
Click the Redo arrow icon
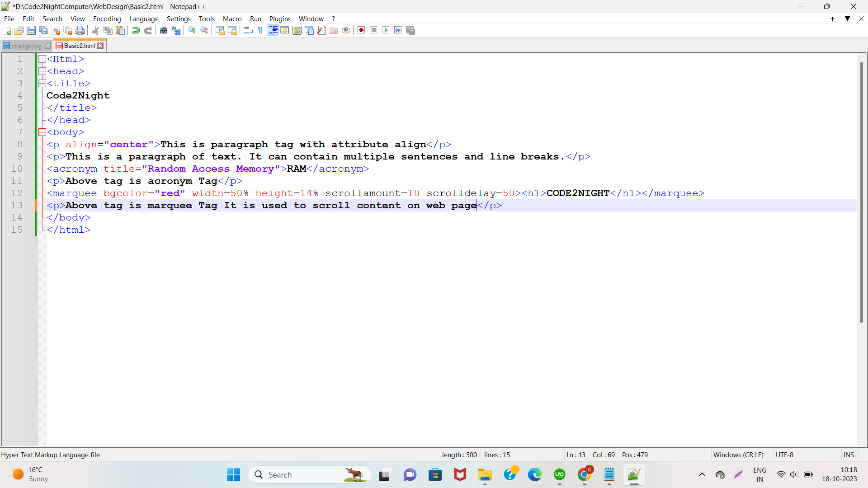pyautogui.click(x=148, y=30)
